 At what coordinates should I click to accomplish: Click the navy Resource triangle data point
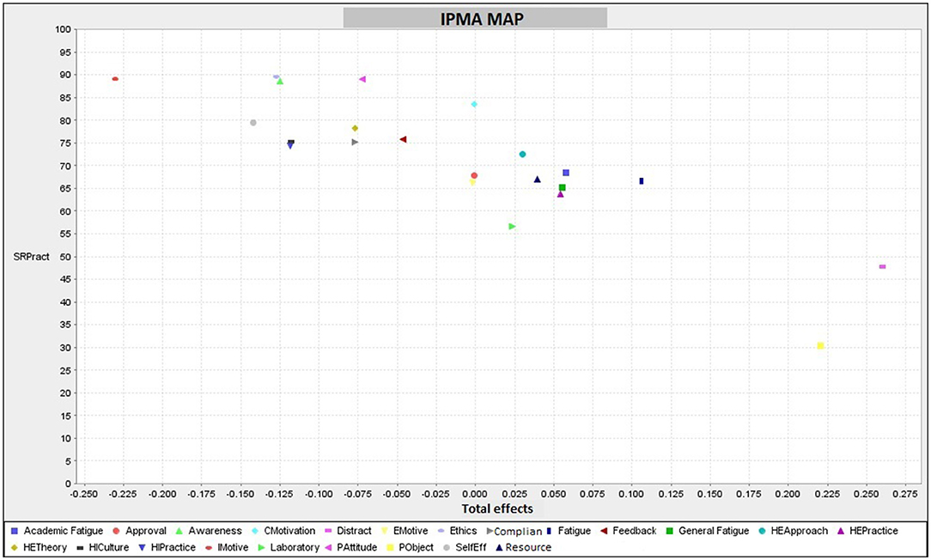coord(538,180)
